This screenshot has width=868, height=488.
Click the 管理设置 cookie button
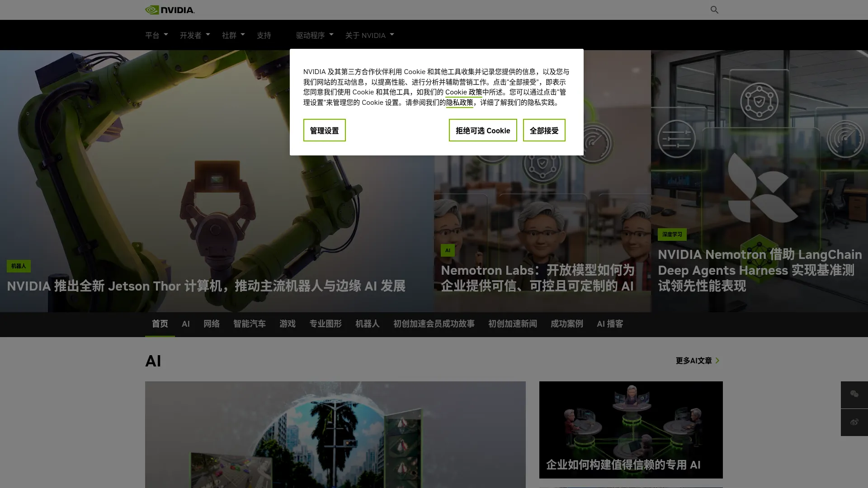325,130
